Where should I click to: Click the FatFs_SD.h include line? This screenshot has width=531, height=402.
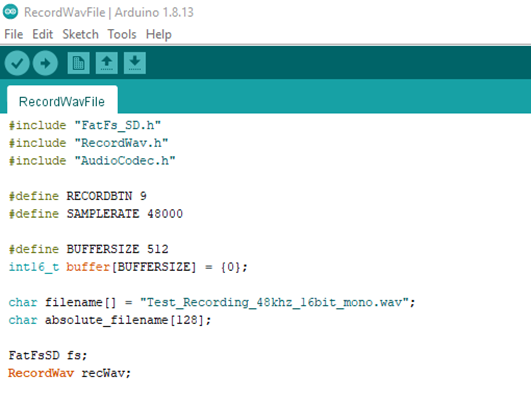coord(85,125)
